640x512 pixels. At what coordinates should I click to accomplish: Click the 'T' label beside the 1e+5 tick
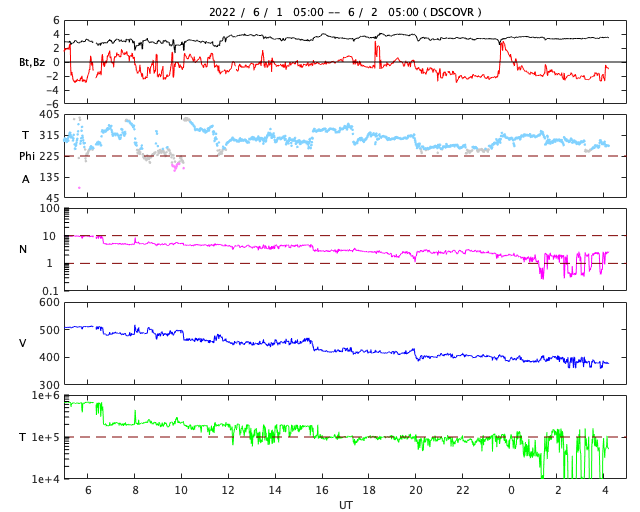click(x=22, y=437)
